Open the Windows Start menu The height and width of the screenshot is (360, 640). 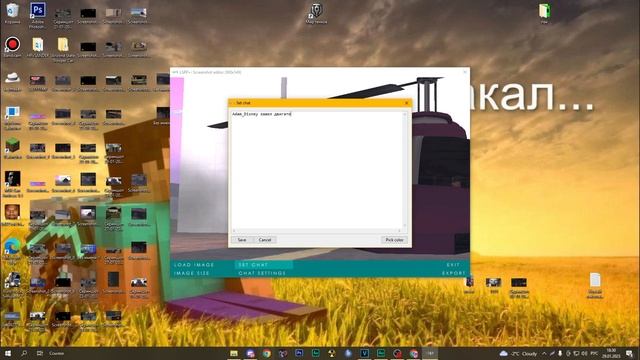pos(7,353)
